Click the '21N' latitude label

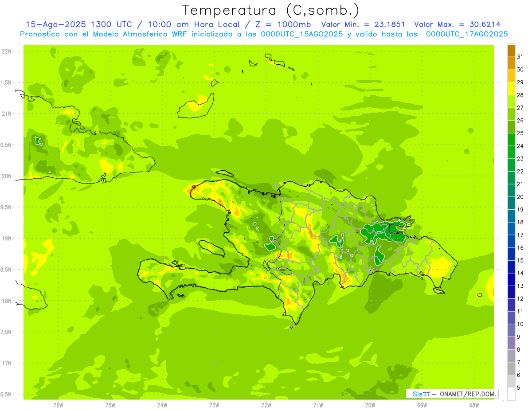(7, 114)
